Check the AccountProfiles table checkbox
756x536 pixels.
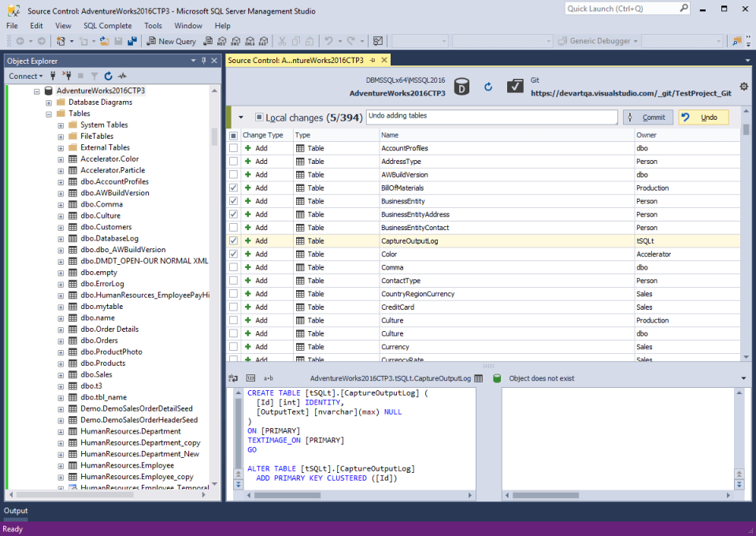[233, 148]
